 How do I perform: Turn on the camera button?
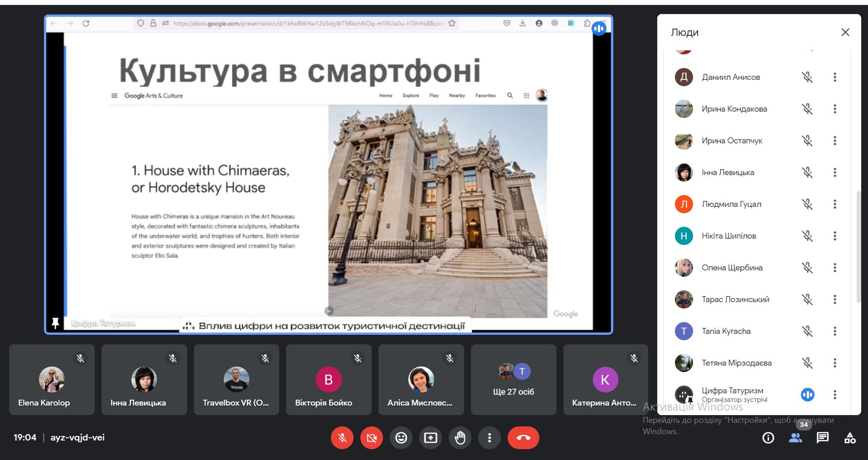tap(372, 438)
